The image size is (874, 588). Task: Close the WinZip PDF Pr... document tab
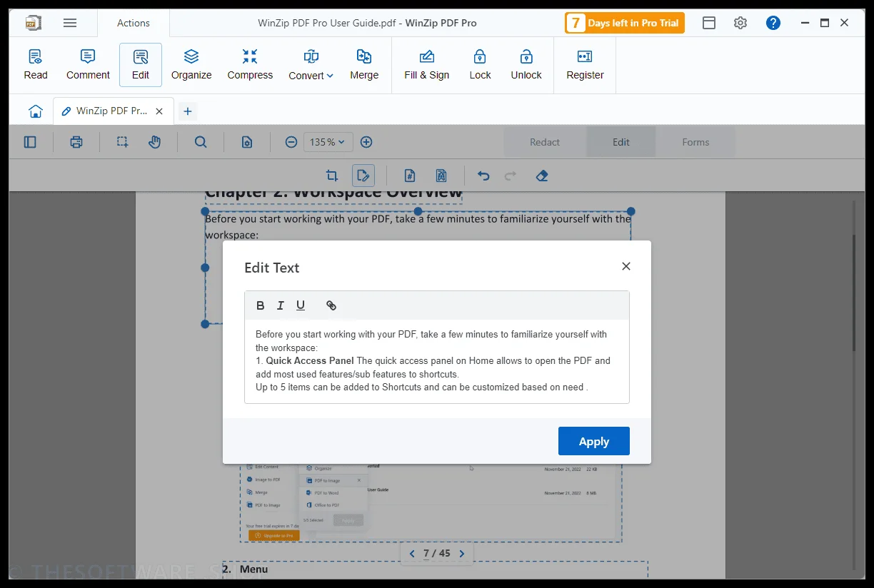tap(159, 111)
